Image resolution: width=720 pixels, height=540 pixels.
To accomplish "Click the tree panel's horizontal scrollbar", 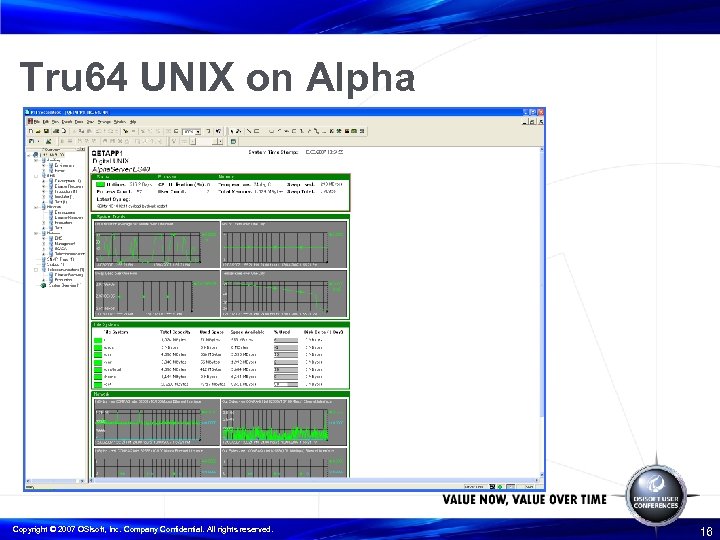I will [55, 481].
